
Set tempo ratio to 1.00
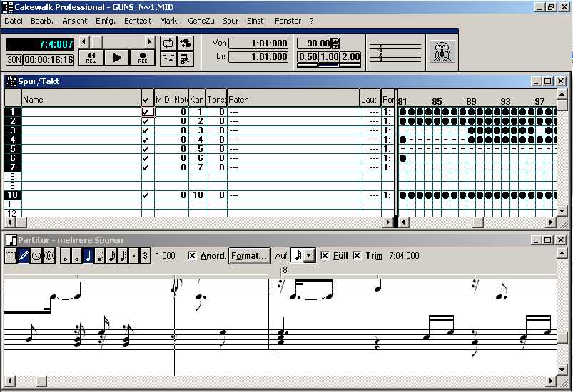tap(329, 57)
